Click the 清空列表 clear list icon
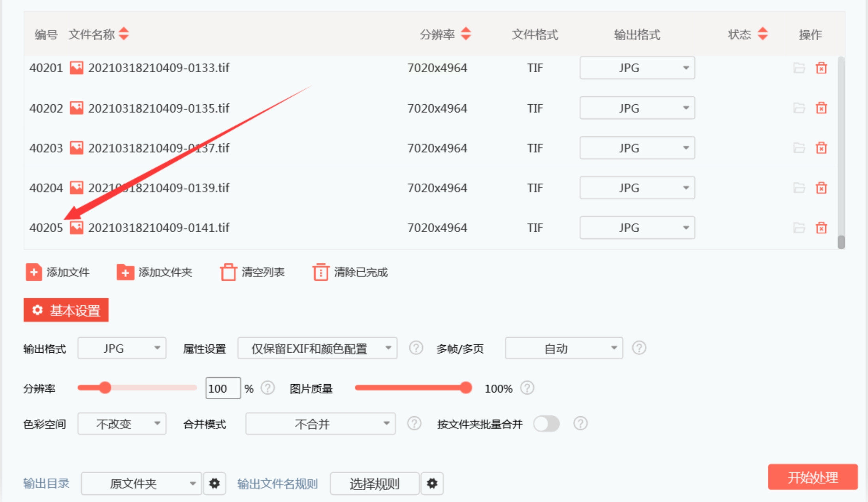This screenshot has height=502, width=868. point(228,272)
